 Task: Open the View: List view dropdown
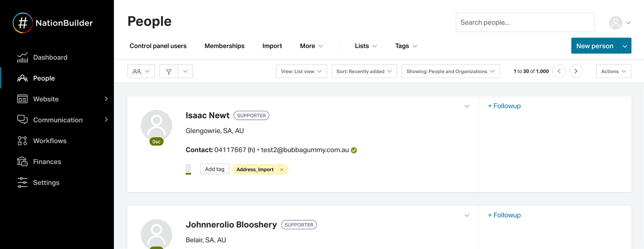pos(301,71)
